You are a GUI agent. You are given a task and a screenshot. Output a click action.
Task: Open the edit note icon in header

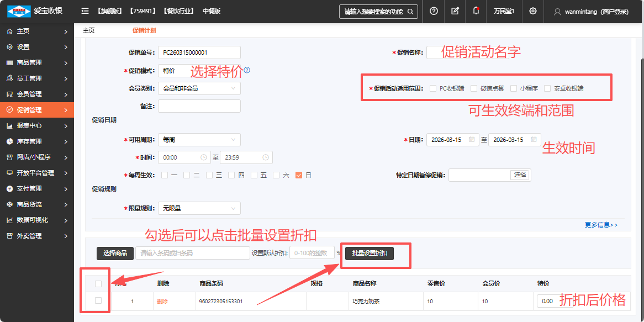coord(455,11)
